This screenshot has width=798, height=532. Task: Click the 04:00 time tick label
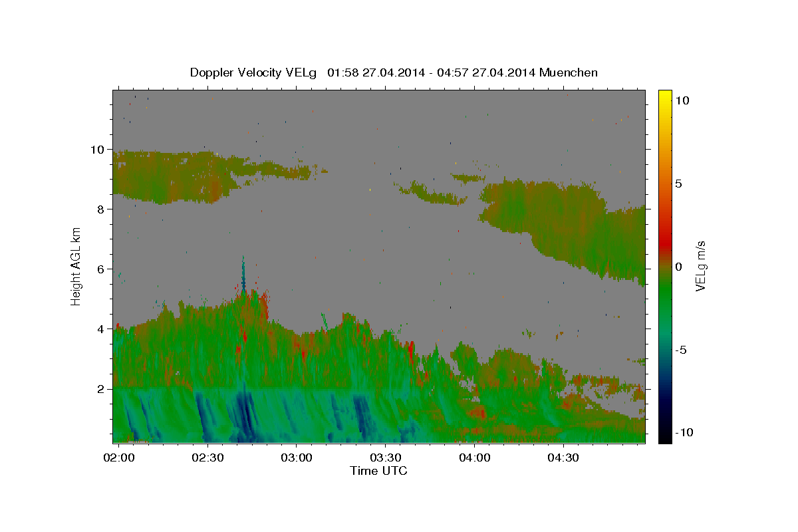point(474,458)
